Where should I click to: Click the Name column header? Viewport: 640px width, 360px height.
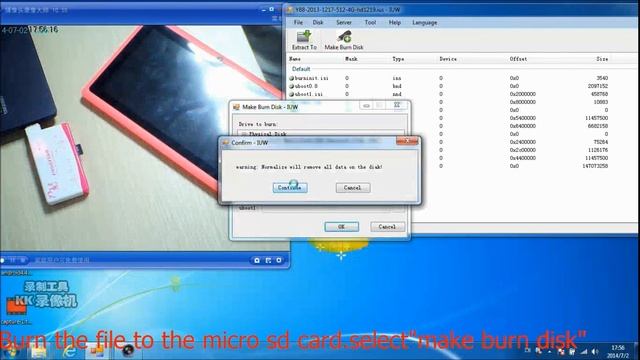point(295,59)
